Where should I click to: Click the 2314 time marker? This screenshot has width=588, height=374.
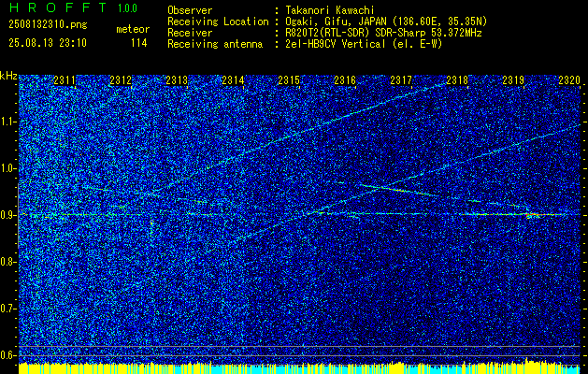[x=233, y=80]
